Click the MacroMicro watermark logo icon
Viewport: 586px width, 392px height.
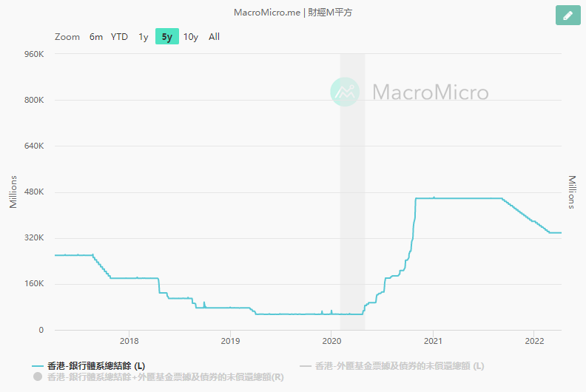pos(345,92)
